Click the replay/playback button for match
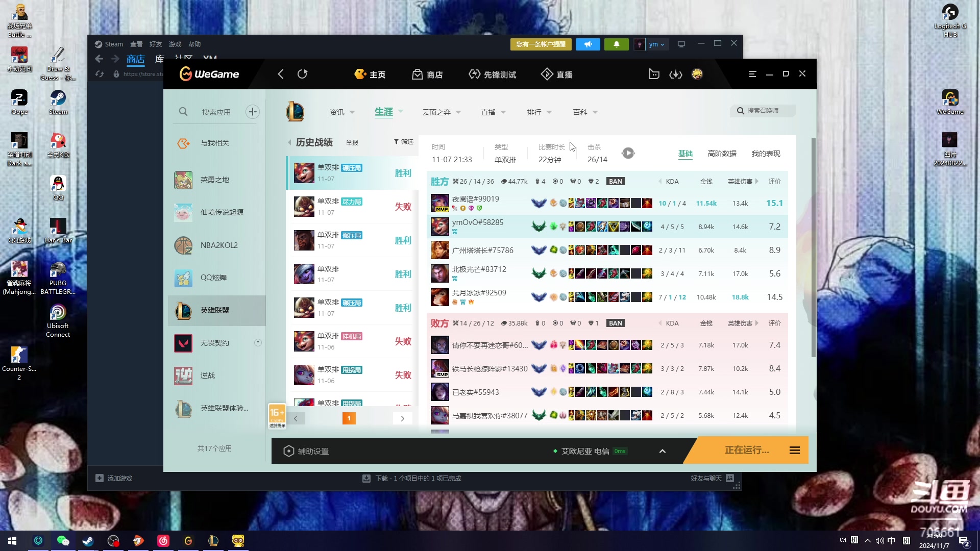980x551 pixels. (627, 153)
